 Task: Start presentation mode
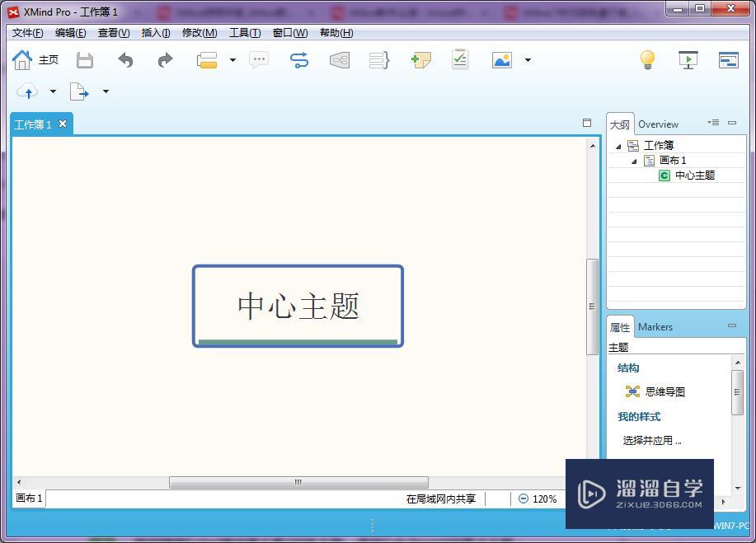point(688,60)
